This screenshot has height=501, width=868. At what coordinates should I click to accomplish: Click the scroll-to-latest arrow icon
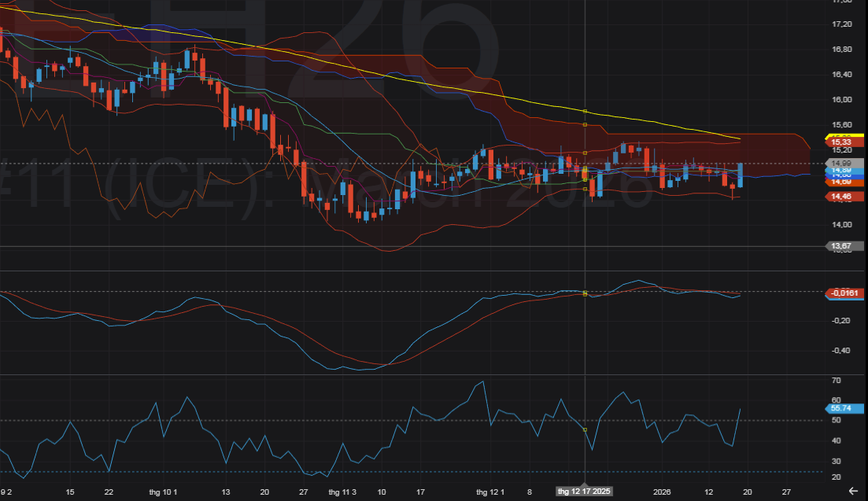coord(854,491)
